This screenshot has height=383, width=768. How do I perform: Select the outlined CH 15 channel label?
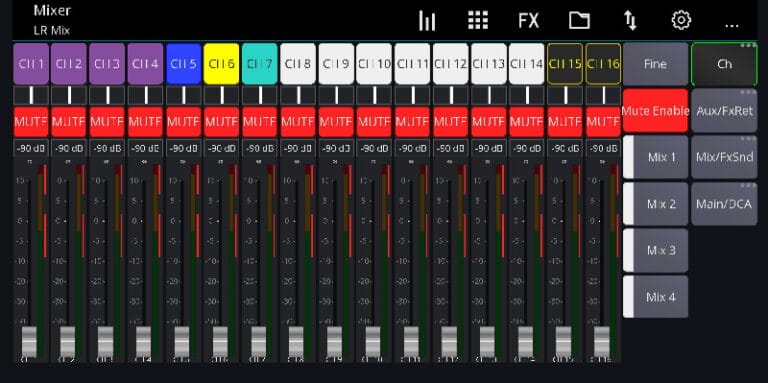click(565, 64)
